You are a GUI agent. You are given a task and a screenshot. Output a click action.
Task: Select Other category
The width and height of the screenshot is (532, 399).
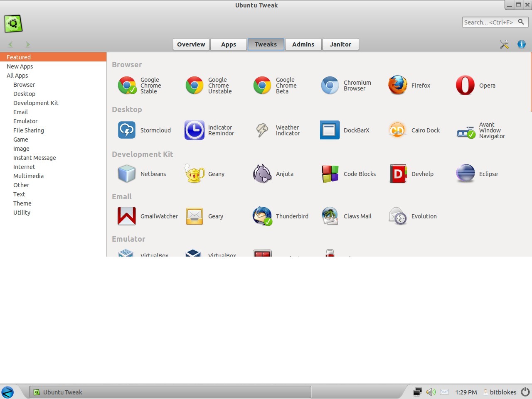(x=53, y=185)
